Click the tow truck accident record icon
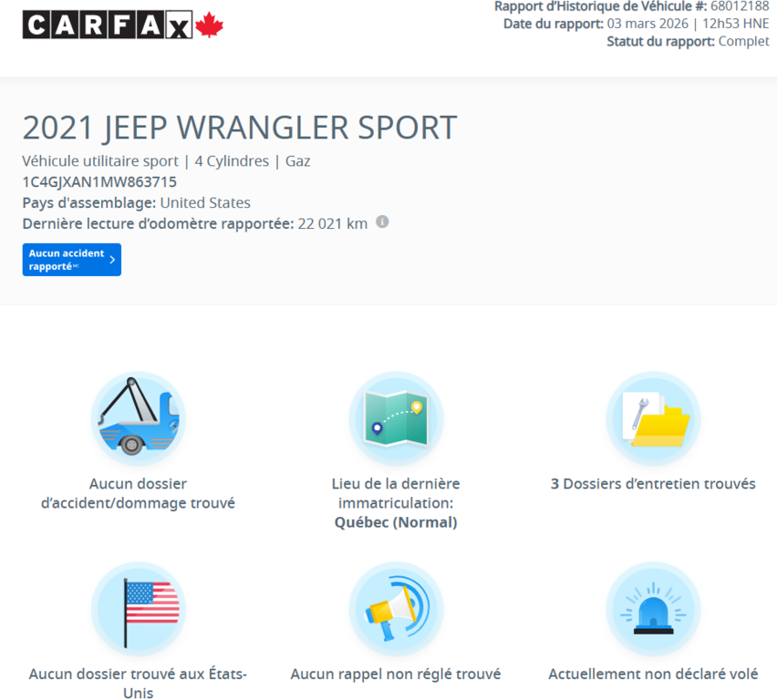Viewport: 777px width, 700px height. (138, 418)
